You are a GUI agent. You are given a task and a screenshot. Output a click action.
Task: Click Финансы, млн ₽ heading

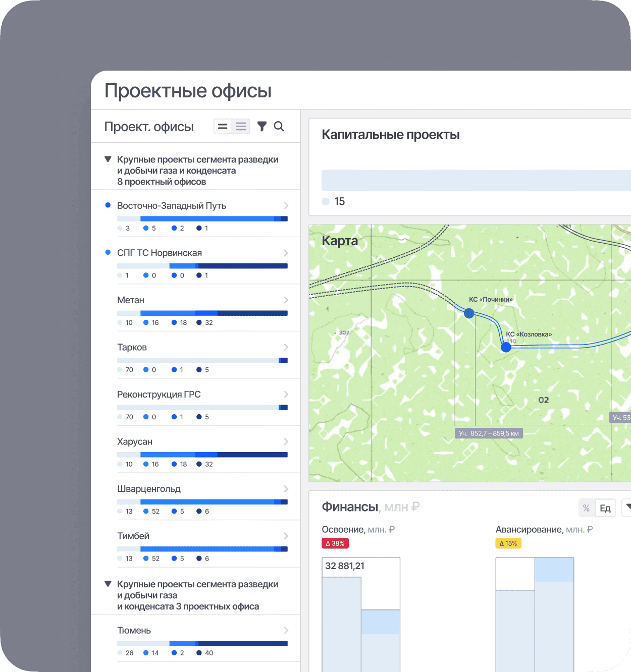(x=371, y=507)
